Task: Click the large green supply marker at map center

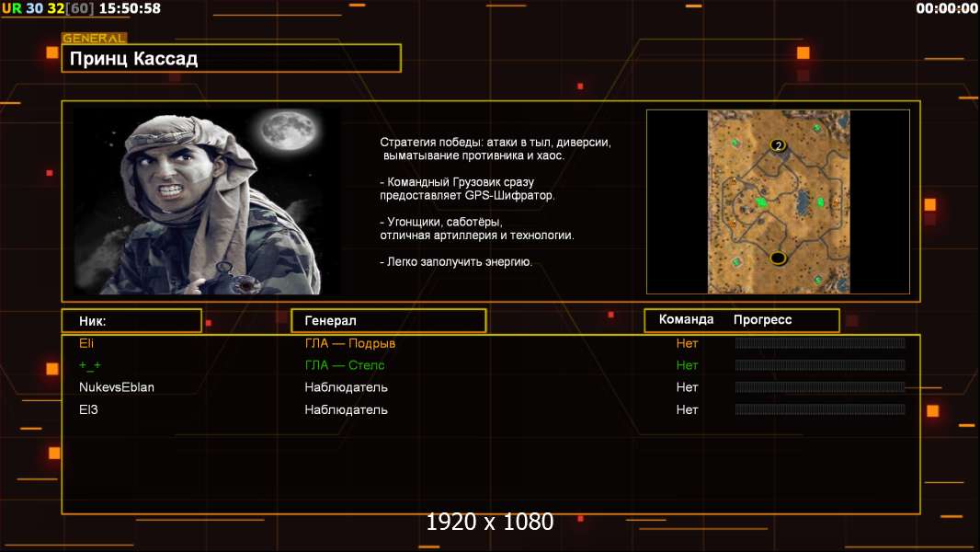Action: pyautogui.click(x=761, y=201)
